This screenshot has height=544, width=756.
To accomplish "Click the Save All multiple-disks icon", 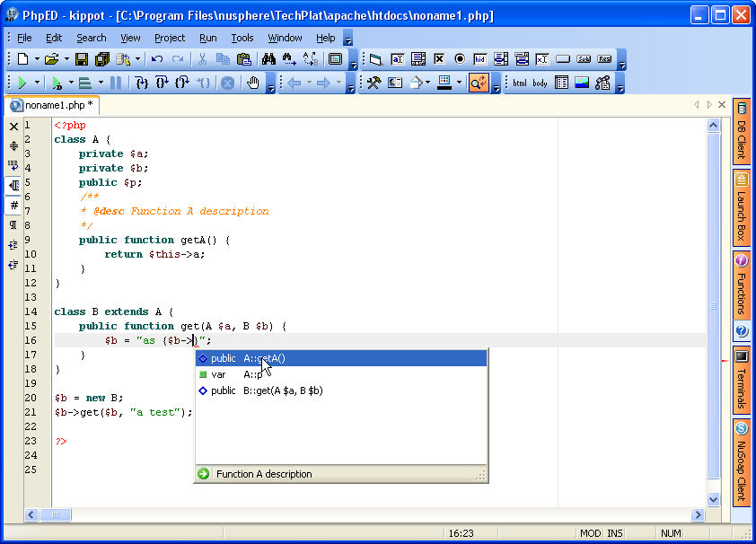I will point(102,59).
